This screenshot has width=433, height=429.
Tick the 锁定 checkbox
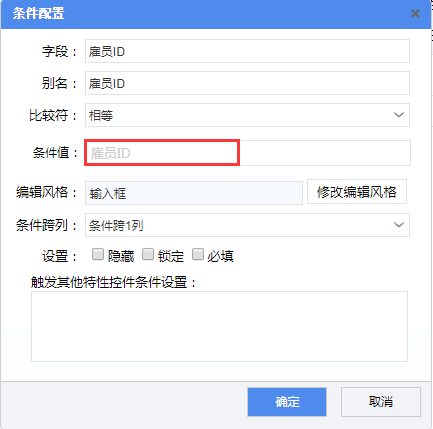click(148, 254)
